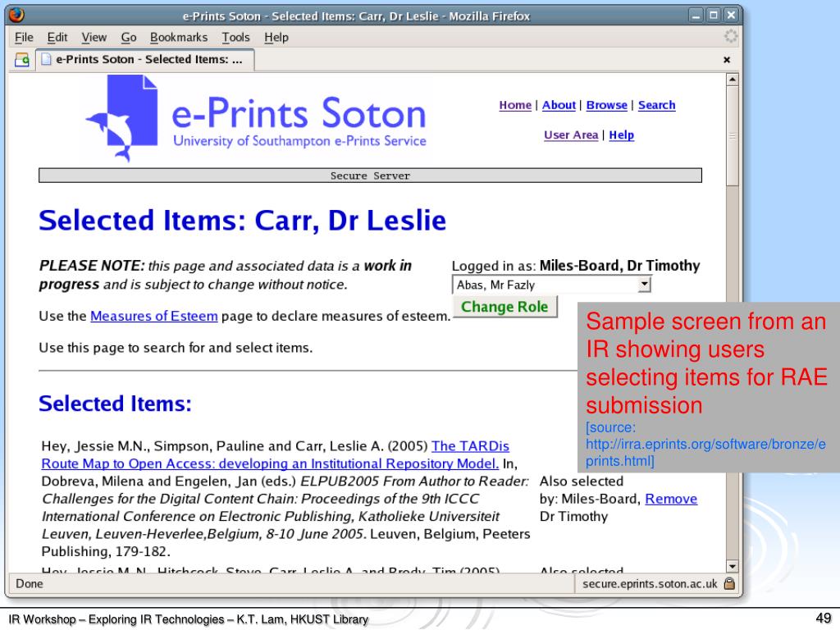Screen dimensions: 840x630
Task: Click the vertical scrollbar thumb
Action: click(732, 136)
